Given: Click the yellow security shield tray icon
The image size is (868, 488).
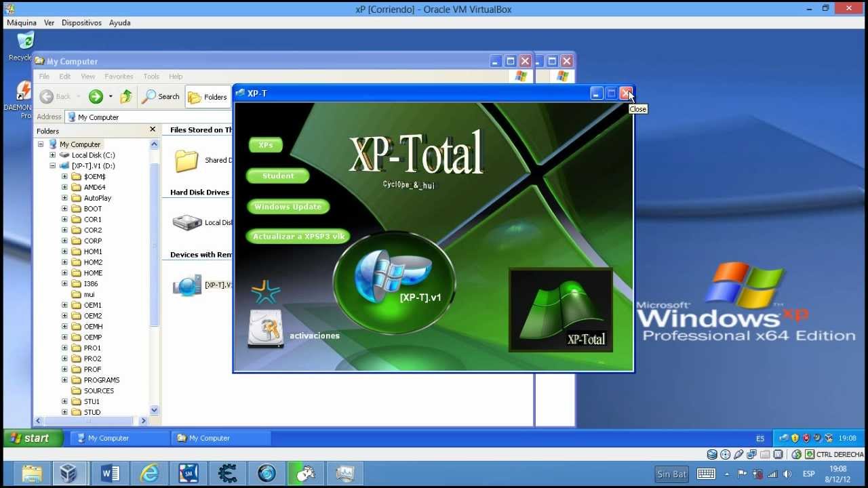Looking at the screenshot, I should 795,438.
